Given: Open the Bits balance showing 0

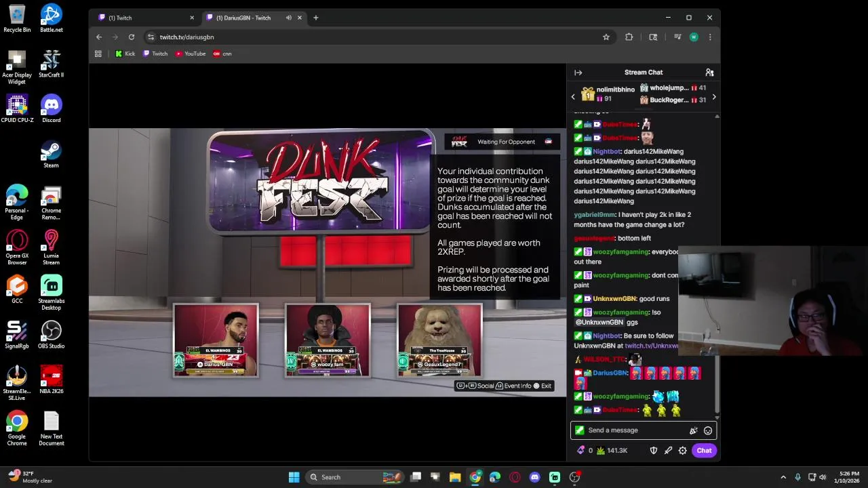Looking at the screenshot, I should pyautogui.click(x=585, y=451).
